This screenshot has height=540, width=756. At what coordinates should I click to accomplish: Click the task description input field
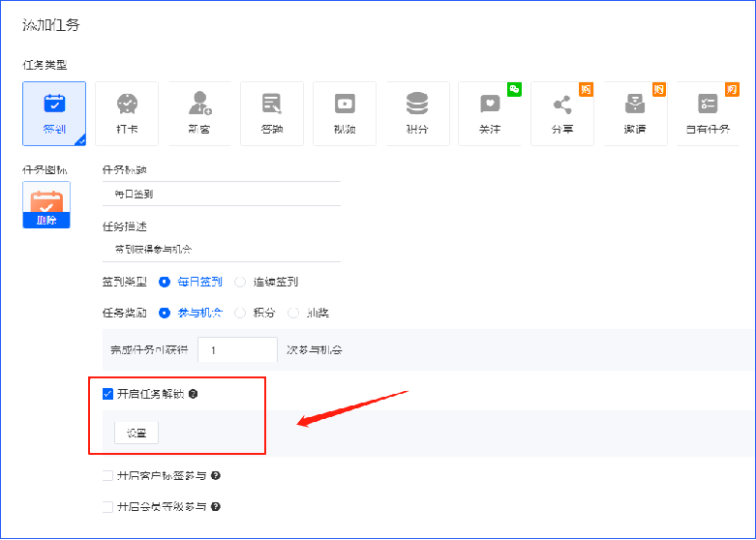[222, 250]
